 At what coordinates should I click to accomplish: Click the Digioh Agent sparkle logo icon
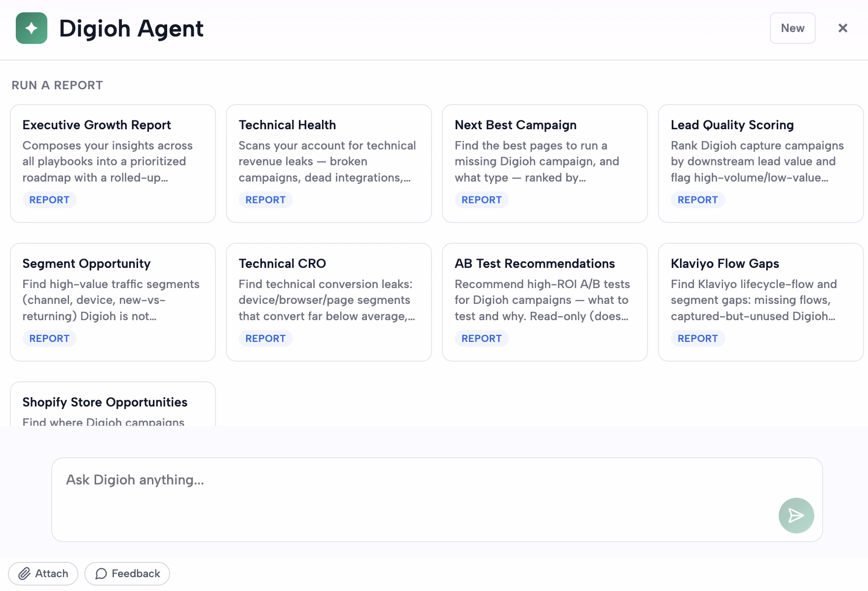coord(32,28)
